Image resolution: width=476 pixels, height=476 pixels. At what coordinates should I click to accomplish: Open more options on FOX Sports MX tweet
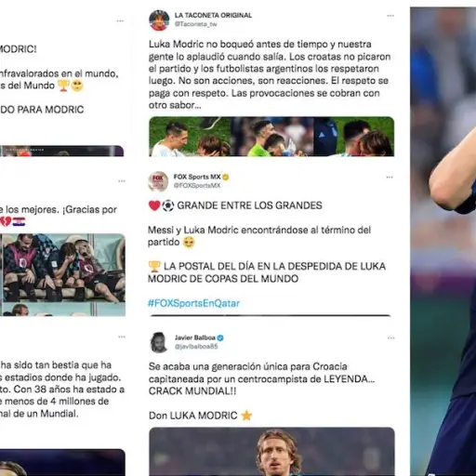tap(390, 178)
